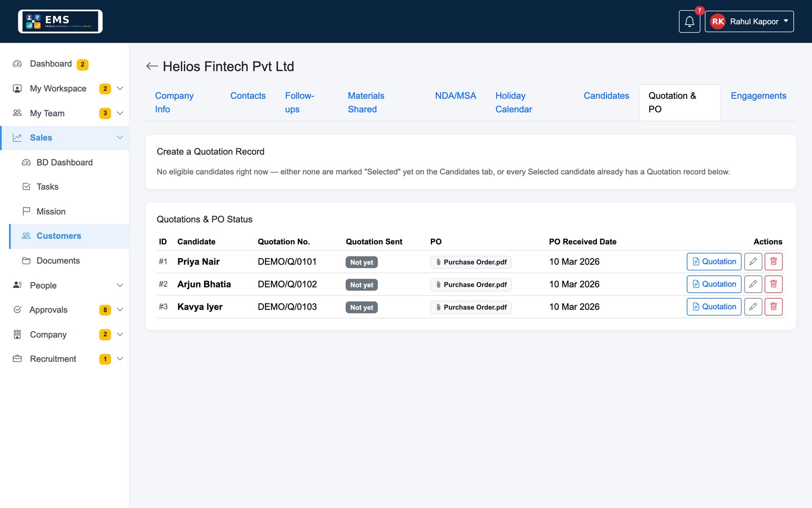Image resolution: width=812 pixels, height=508 pixels.
Task: Delete Priya Nair's quotation record
Action: 773,262
